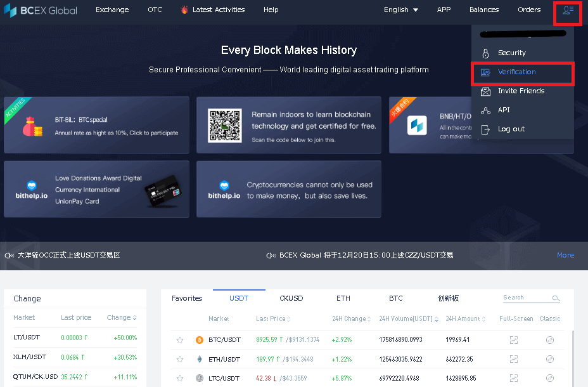This screenshot has height=387, width=588.
Task: Switch to the CKUSD market tab
Action: [291, 298]
